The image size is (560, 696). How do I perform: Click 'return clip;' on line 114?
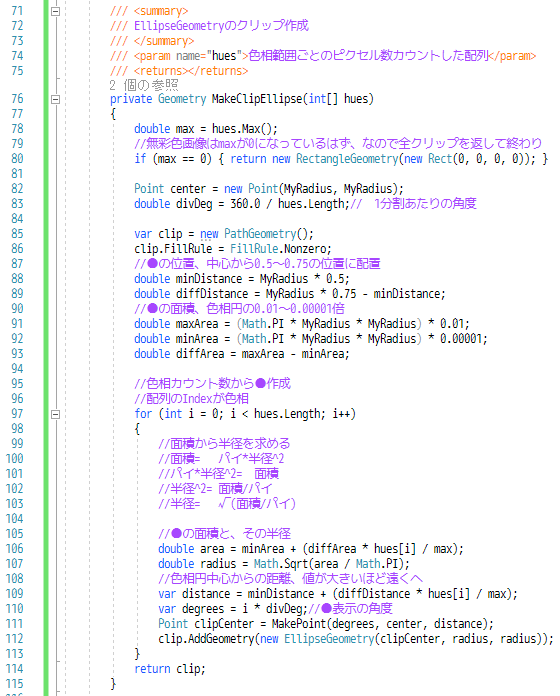170,669
